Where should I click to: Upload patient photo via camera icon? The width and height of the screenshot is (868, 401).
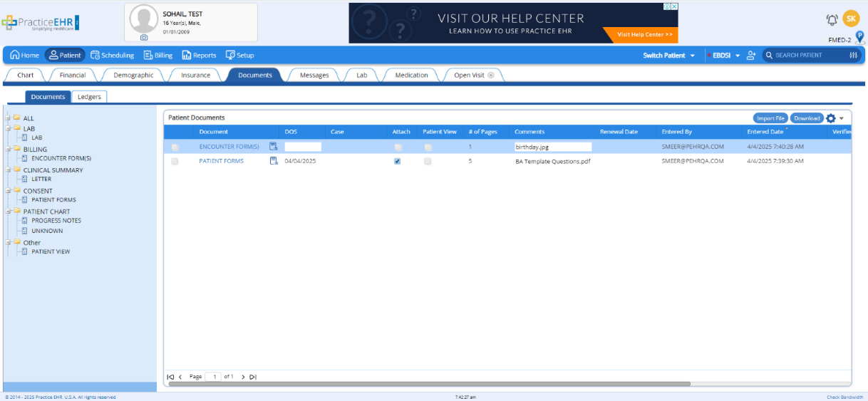tap(144, 37)
